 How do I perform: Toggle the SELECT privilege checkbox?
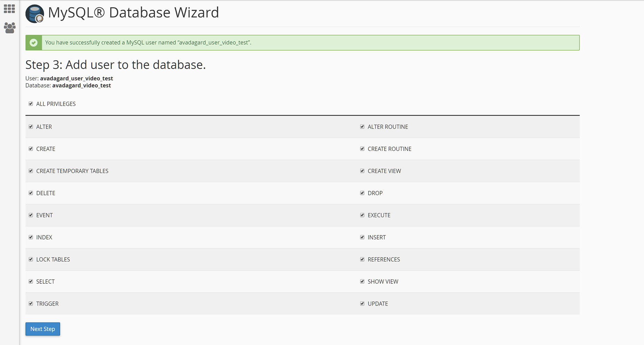point(31,281)
